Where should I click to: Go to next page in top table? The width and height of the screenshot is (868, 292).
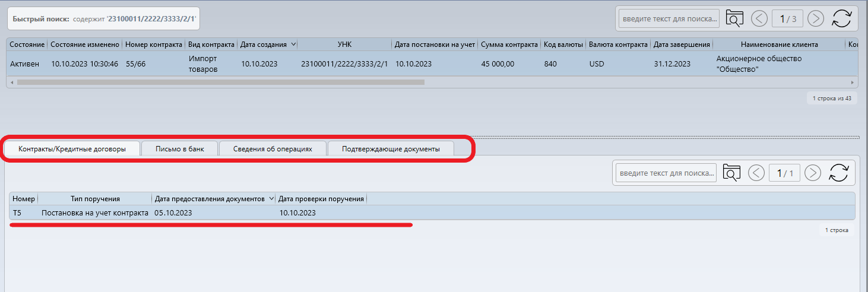[x=816, y=19]
